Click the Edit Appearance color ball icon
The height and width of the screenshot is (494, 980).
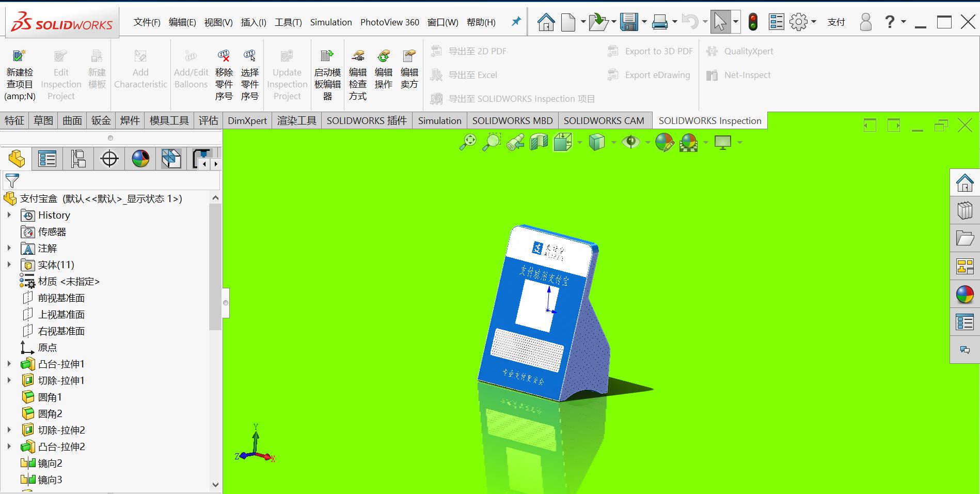665,142
